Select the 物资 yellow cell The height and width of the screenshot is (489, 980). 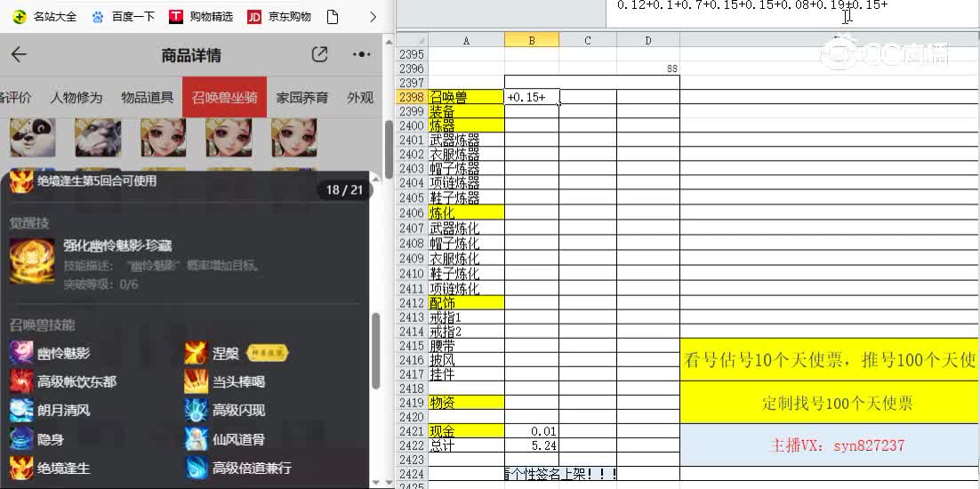tap(466, 403)
